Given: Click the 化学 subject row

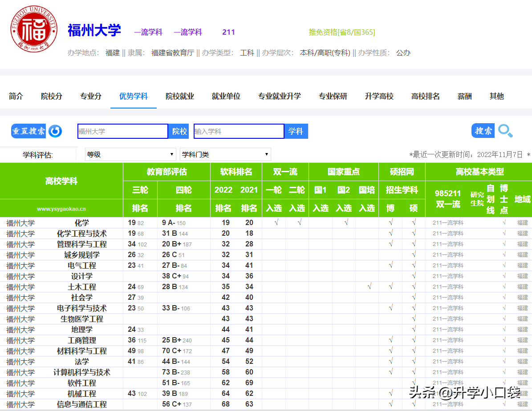Looking at the screenshot, I should tap(266, 223).
